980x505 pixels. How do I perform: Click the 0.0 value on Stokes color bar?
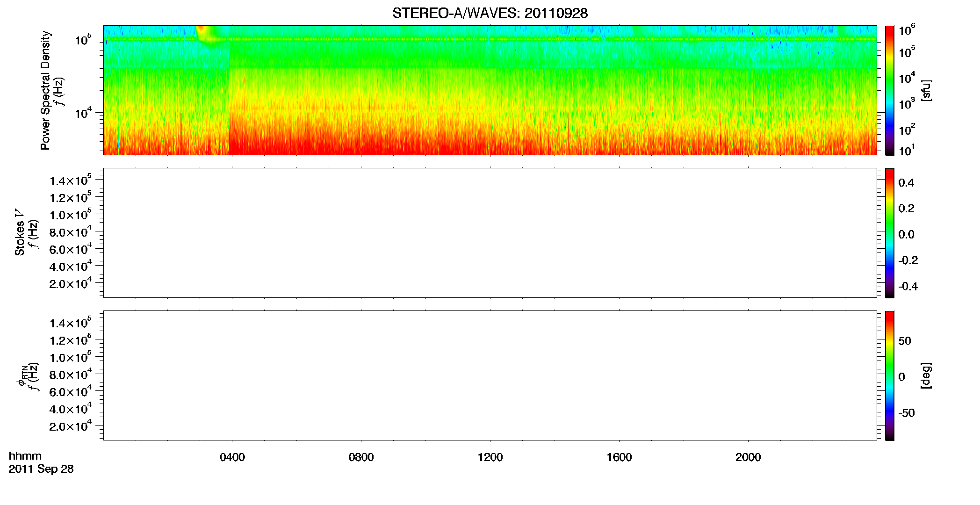[906, 235]
